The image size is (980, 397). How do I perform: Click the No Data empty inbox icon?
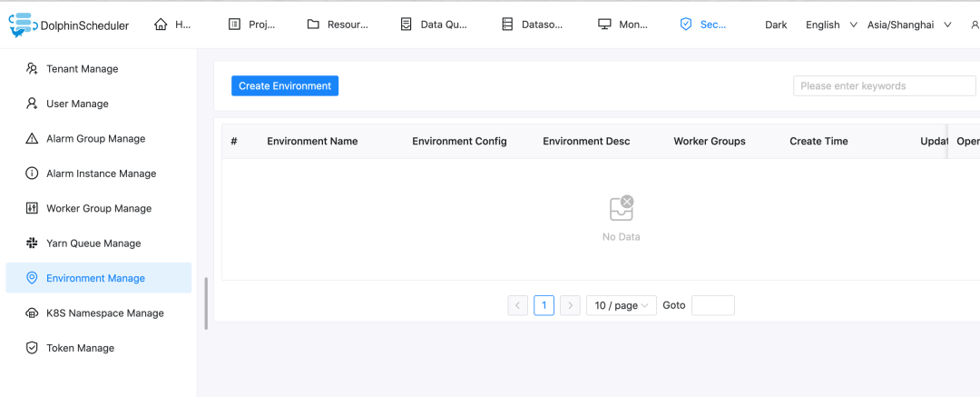622,208
